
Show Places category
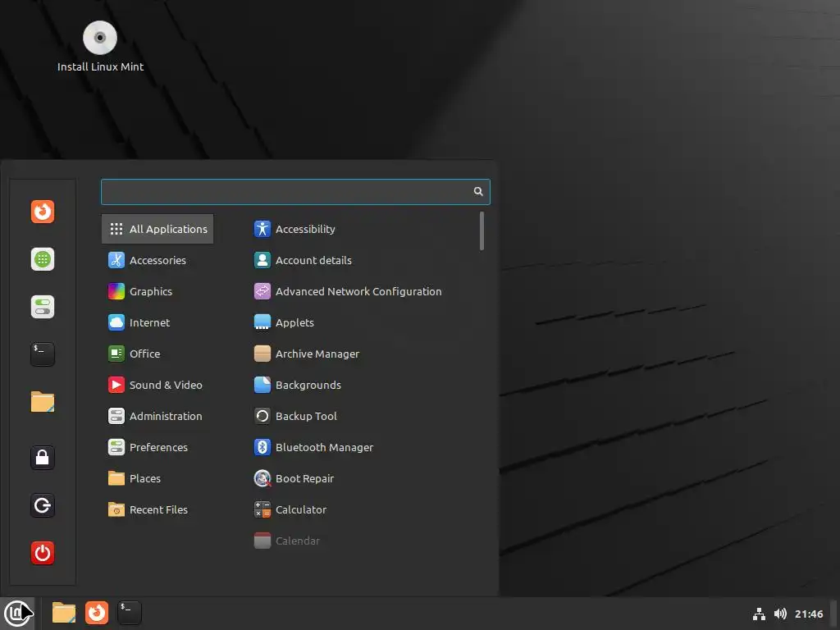157,478
